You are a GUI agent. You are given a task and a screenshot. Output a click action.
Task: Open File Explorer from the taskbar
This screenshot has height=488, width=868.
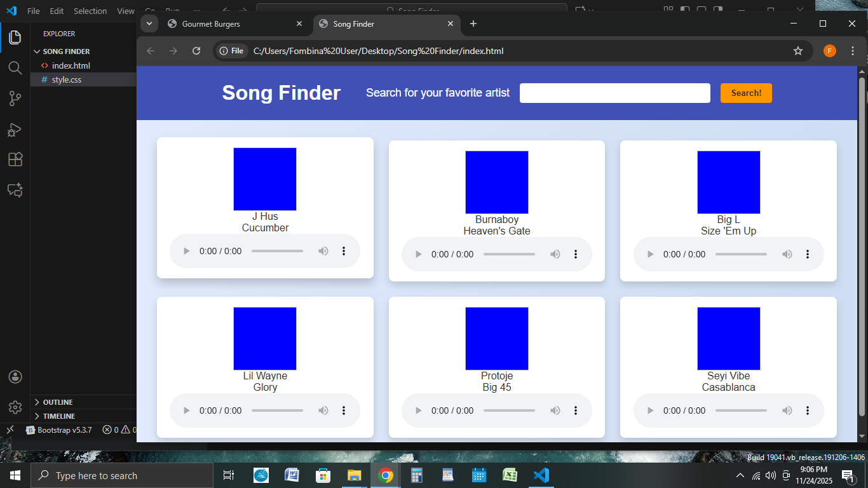click(x=355, y=475)
